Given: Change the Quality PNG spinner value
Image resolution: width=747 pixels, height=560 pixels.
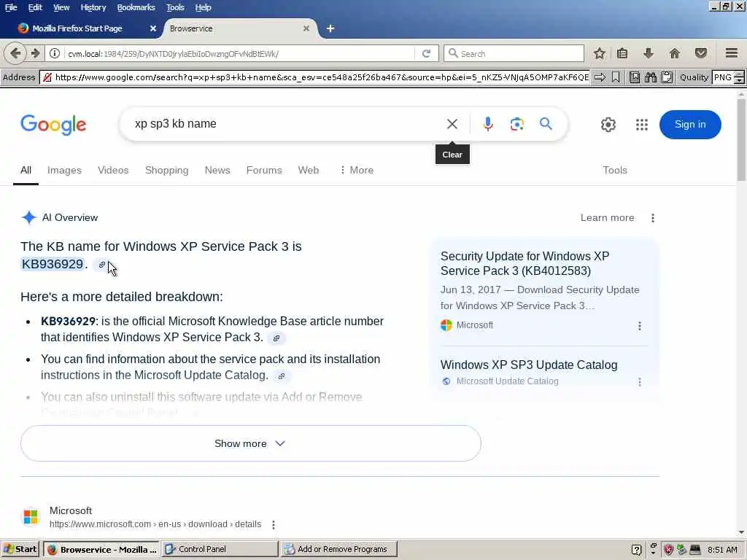Looking at the screenshot, I should pyautogui.click(x=739, y=77).
